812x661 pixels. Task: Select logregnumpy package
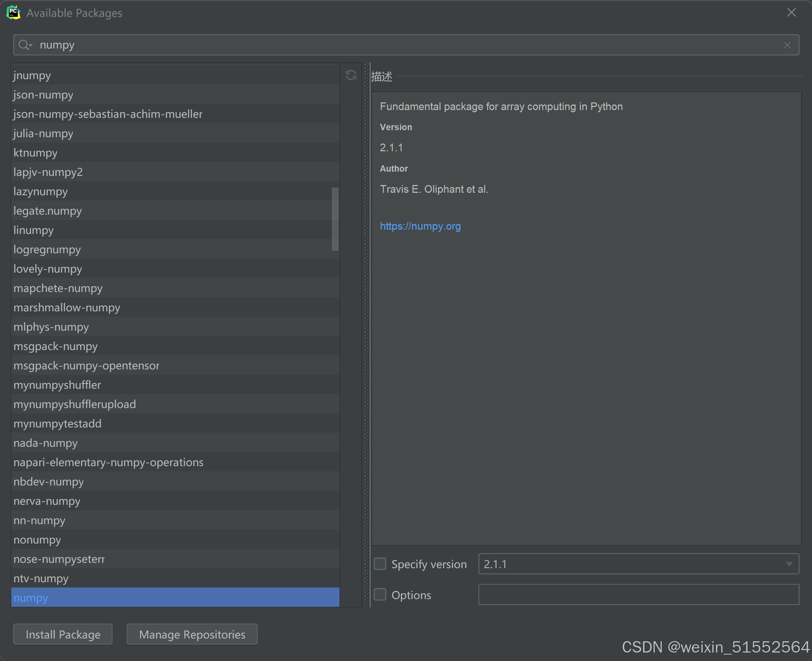tap(175, 249)
